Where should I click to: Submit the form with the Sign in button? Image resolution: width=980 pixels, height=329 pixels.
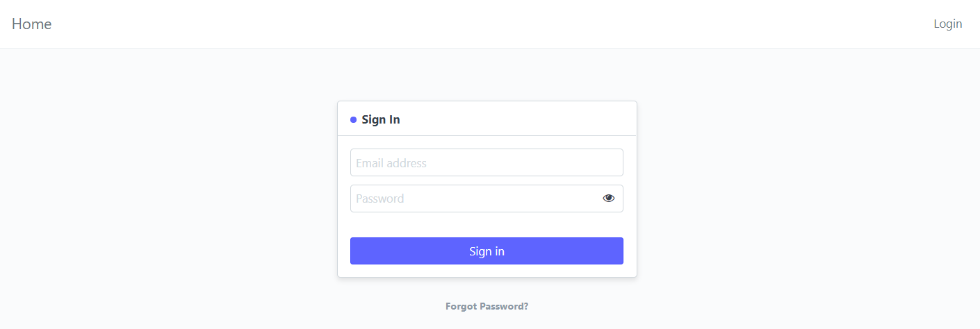point(487,251)
